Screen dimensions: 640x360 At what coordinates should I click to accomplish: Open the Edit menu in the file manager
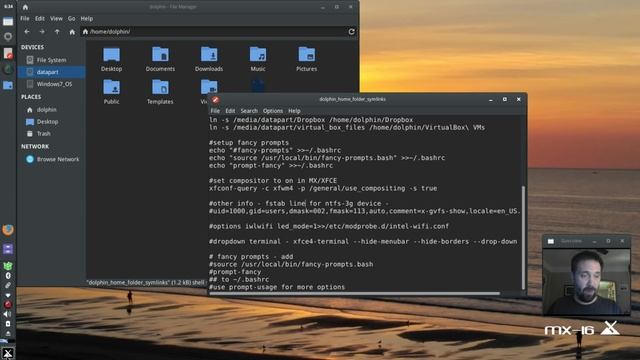[40, 18]
